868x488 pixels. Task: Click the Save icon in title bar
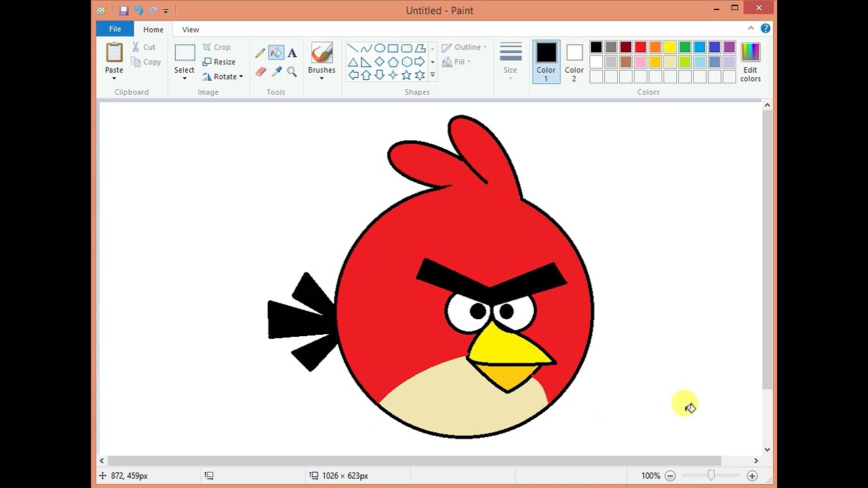pos(123,10)
